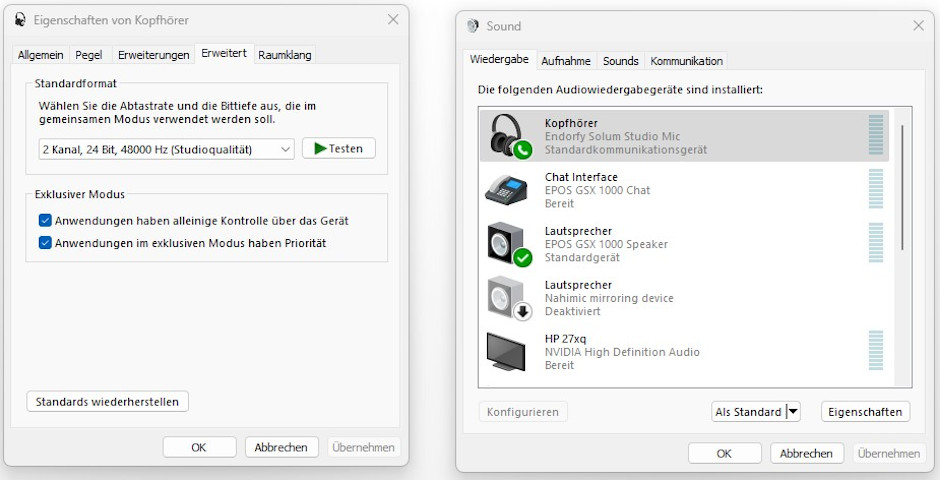Switch to the Raumklang tab
This screenshot has width=940, height=480.
[285, 55]
